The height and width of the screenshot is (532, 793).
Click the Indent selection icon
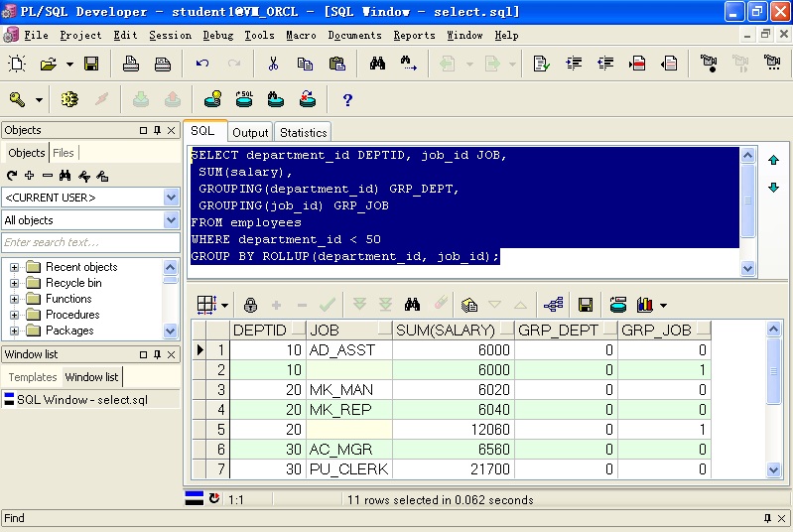[574, 64]
